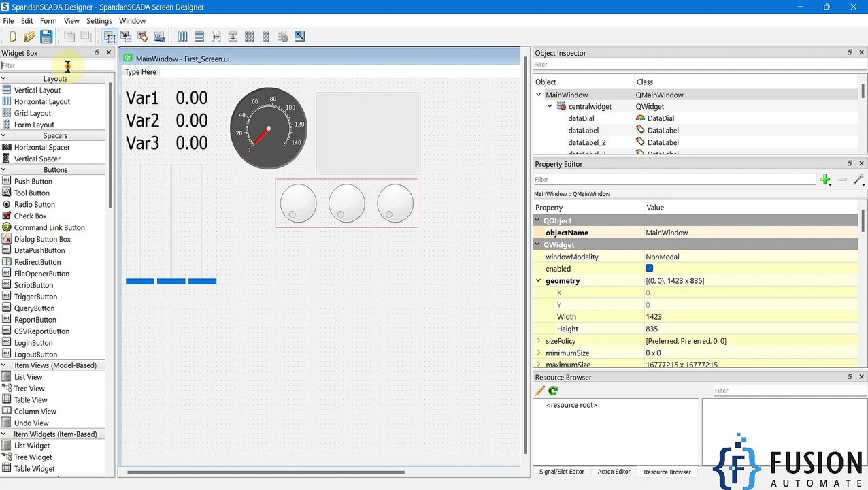The image size is (868, 490).
Task: Activate Edit Widgets mode in the toolbar
Action: pos(110,37)
